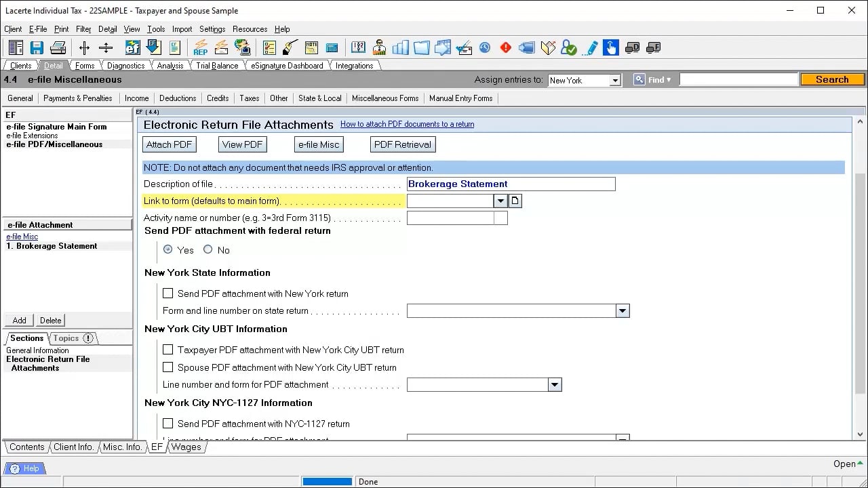This screenshot has height=488, width=868.
Task: Open the yellow NOTE icon
Action: [311, 47]
